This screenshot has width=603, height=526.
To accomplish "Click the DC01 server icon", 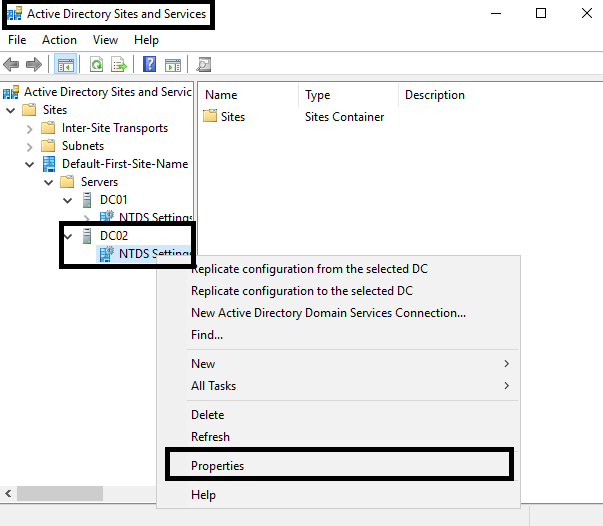I will click(x=87, y=200).
